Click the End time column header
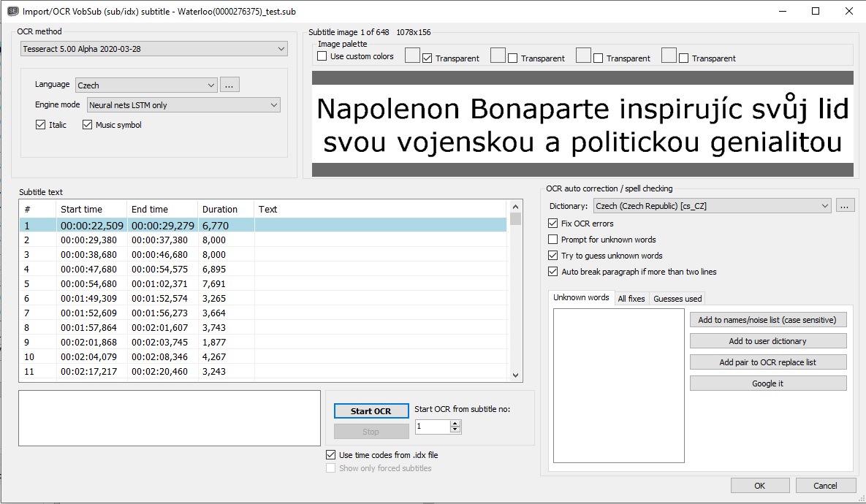 [x=162, y=209]
